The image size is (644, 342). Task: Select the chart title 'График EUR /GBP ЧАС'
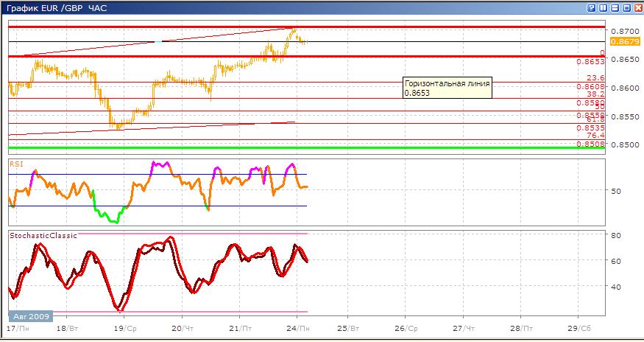coord(57,8)
